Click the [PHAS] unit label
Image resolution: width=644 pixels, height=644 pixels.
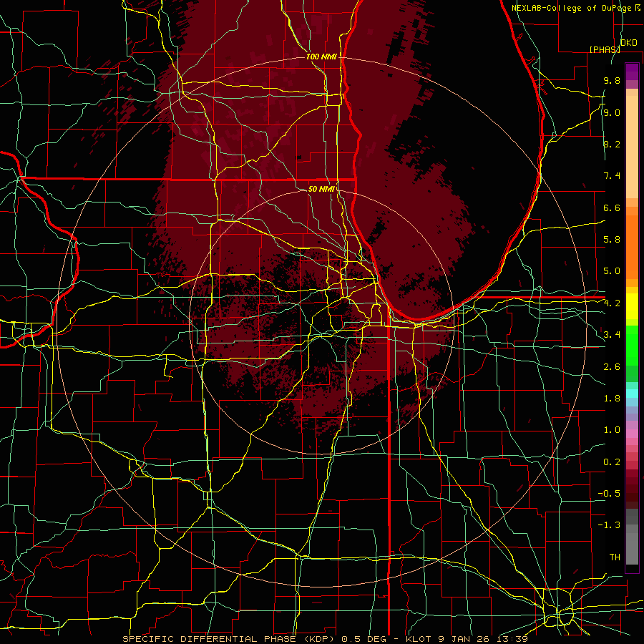[605, 49]
